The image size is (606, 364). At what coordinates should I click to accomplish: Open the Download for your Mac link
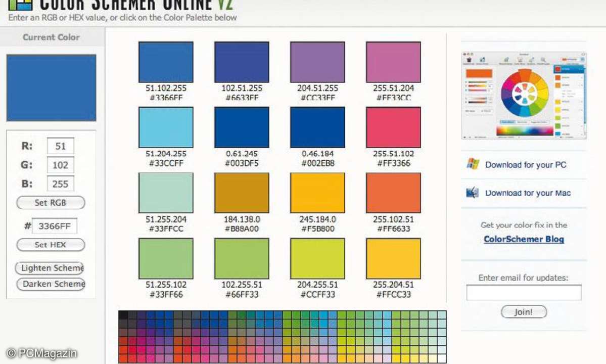coord(528,193)
